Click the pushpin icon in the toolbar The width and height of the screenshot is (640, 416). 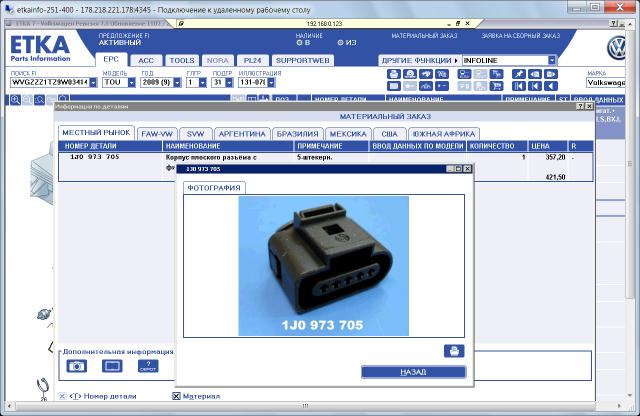coord(519,74)
